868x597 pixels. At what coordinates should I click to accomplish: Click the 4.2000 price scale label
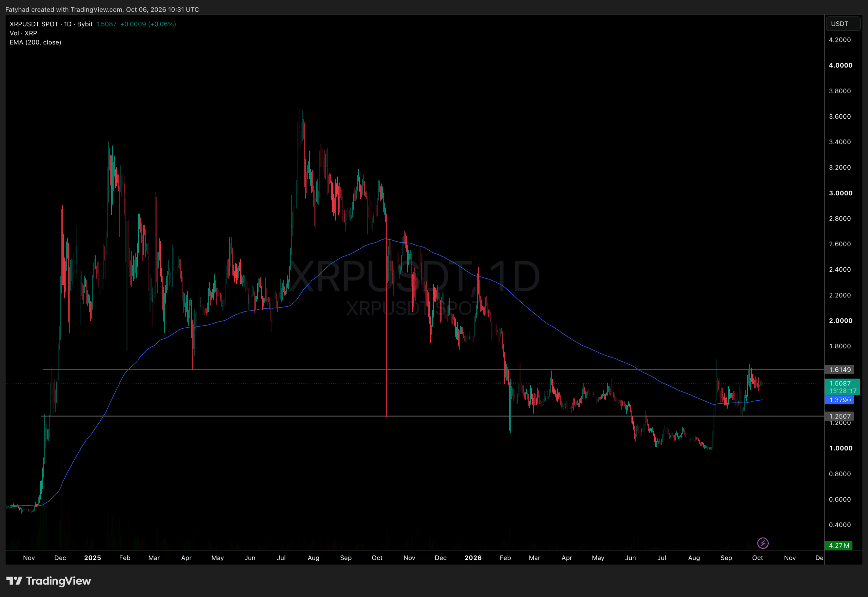pyautogui.click(x=840, y=40)
